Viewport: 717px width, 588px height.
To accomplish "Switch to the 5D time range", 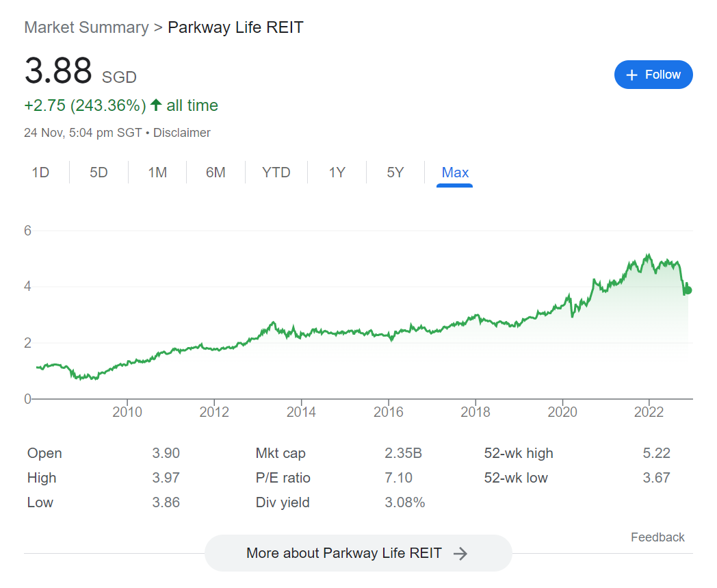I will 99,172.
